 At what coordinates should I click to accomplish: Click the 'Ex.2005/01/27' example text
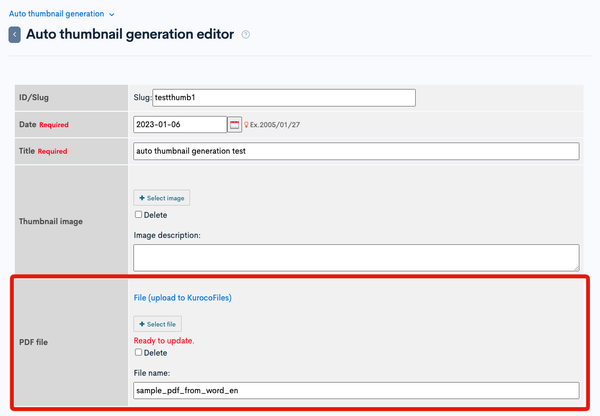[x=275, y=125]
